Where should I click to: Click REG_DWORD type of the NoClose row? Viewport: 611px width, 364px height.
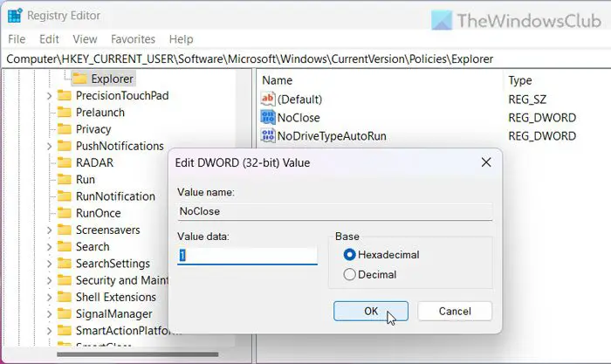[542, 118]
